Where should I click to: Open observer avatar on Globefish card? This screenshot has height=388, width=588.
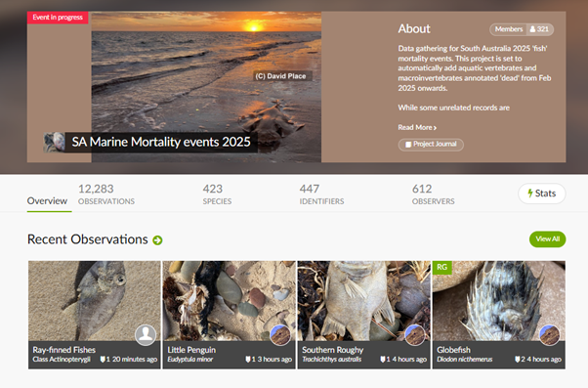point(549,334)
